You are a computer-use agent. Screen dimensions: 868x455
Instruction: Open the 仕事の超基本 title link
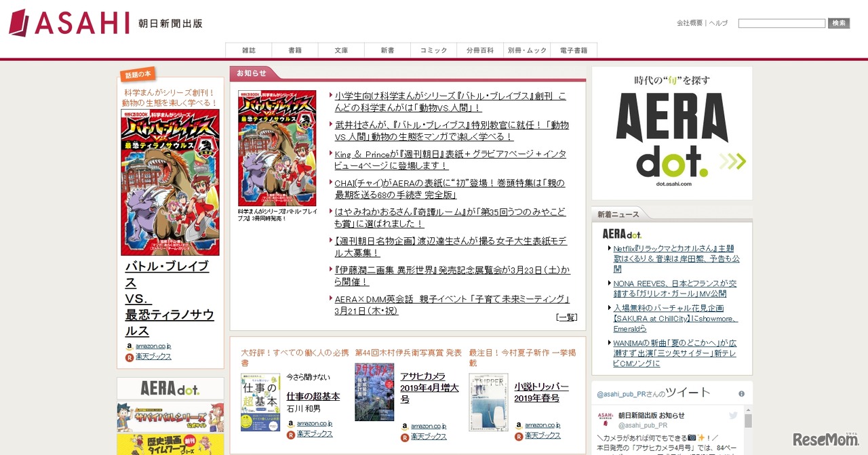(313, 396)
